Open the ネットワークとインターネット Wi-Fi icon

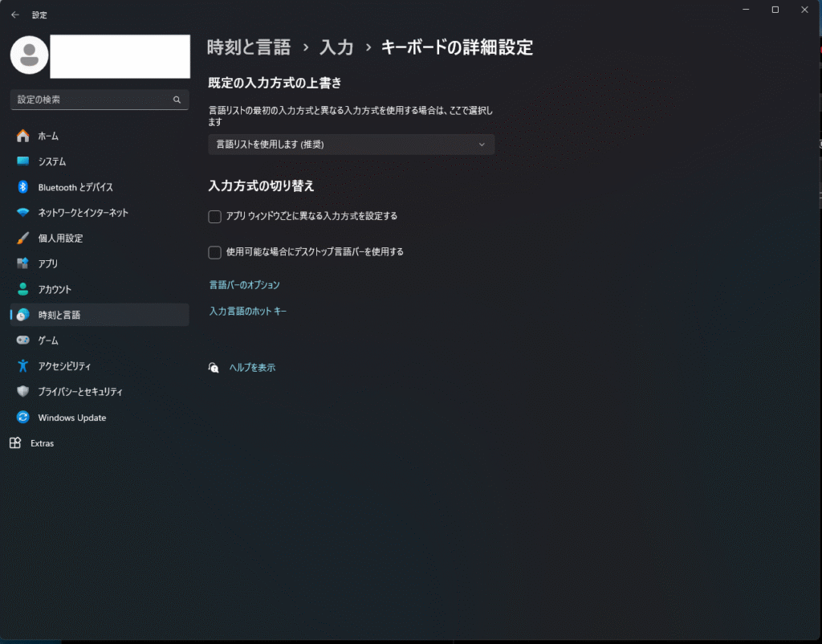[23, 213]
